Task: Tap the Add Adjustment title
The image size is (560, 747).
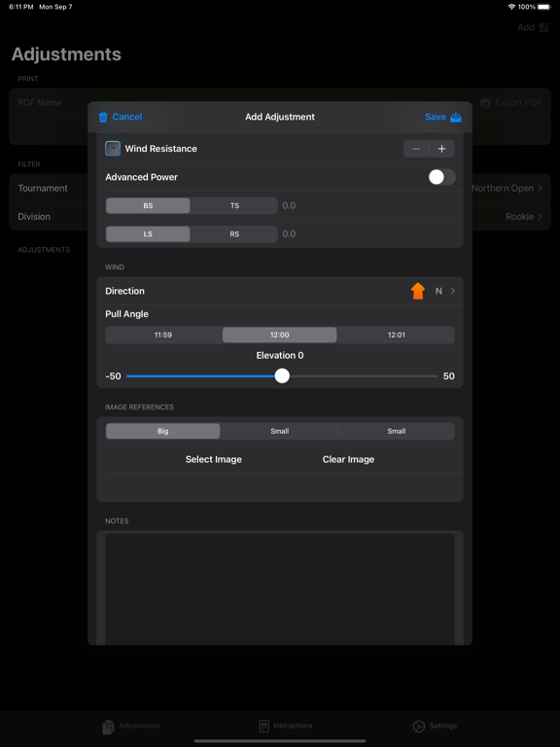Action: [280, 117]
